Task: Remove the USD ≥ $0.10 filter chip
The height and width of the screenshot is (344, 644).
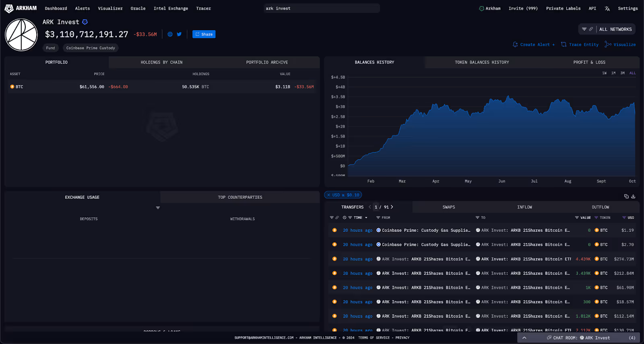Action: [x=328, y=195]
